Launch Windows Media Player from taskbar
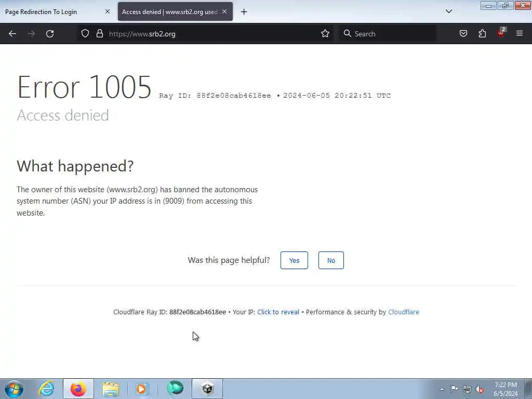 click(x=142, y=389)
